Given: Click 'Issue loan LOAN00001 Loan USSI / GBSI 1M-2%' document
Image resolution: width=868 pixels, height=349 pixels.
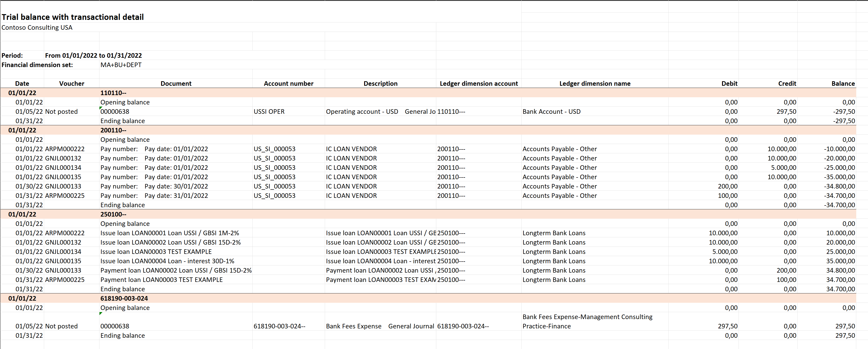Looking at the screenshot, I should click(170, 233).
